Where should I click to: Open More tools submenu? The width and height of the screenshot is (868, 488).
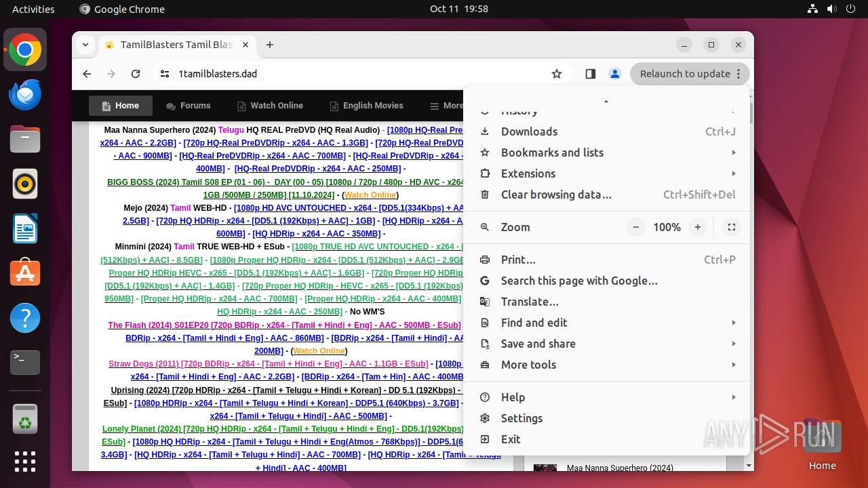tap(608, 365)
